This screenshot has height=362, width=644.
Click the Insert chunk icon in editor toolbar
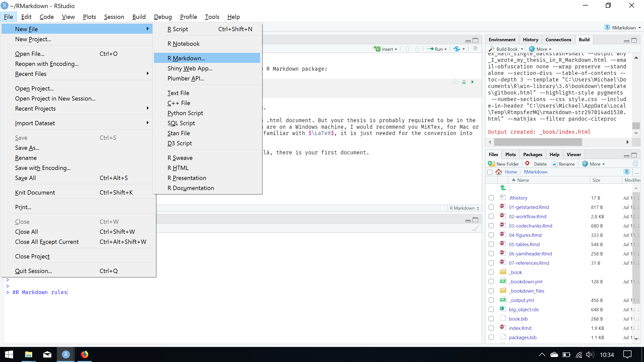[x=377, y=49]
